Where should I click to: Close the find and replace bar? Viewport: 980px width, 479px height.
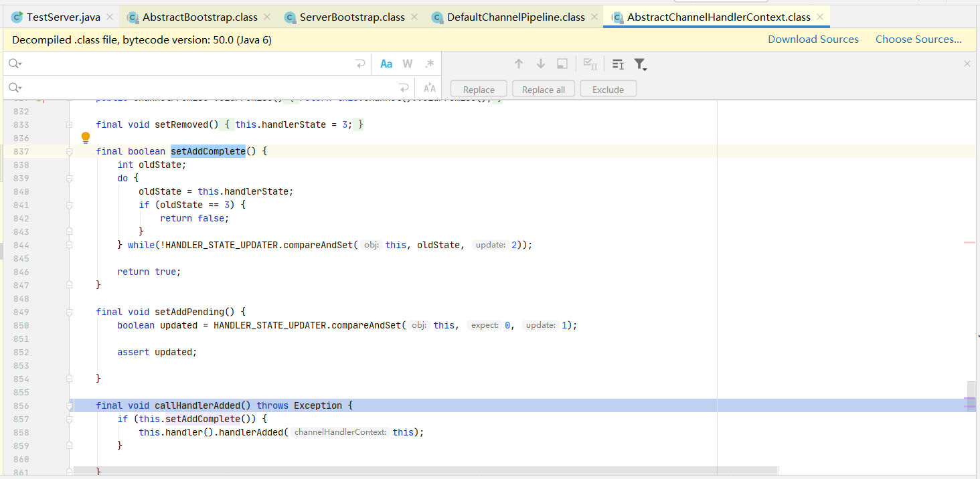[967, 64]
